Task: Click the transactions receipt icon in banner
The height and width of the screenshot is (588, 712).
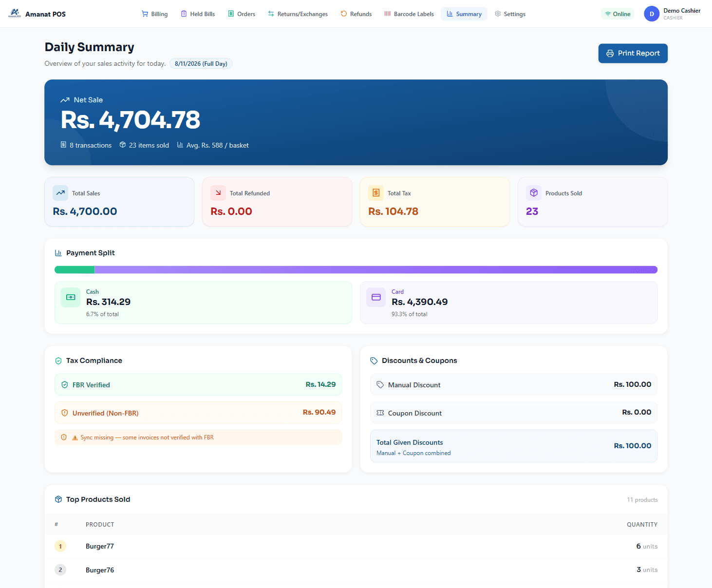Action: [x=63, y=145]
